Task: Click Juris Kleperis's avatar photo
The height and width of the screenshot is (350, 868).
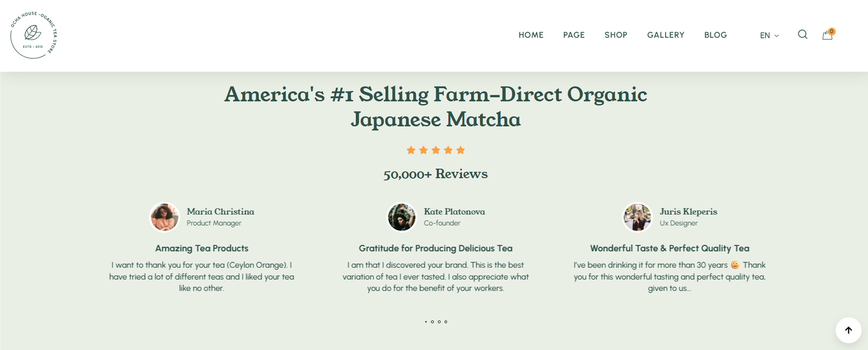Action: point(637,217)
